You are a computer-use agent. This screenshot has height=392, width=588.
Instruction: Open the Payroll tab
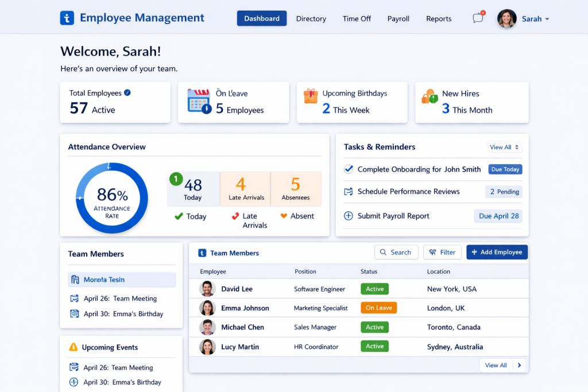tap(399, 19)
